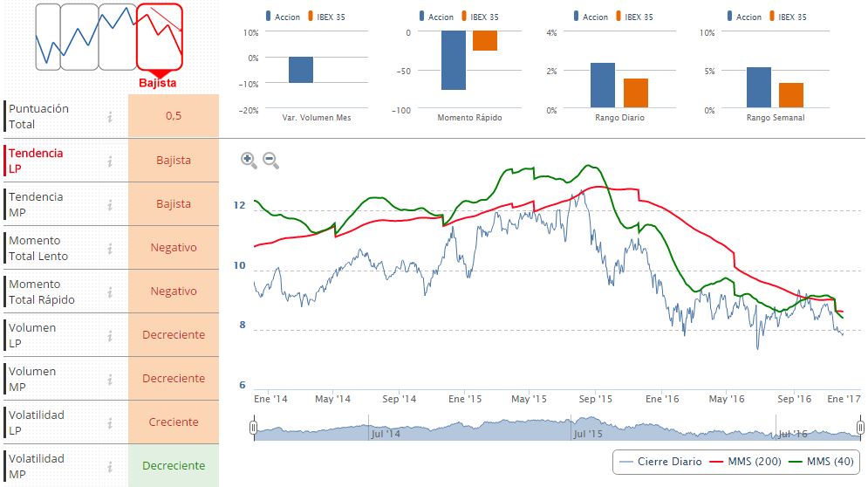Click left handle of the range navigator
Screen dimensions: 868x487
[253, 428]
